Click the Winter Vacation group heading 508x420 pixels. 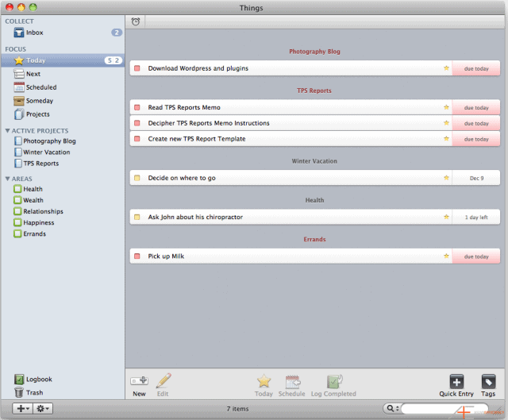point(314,161)
